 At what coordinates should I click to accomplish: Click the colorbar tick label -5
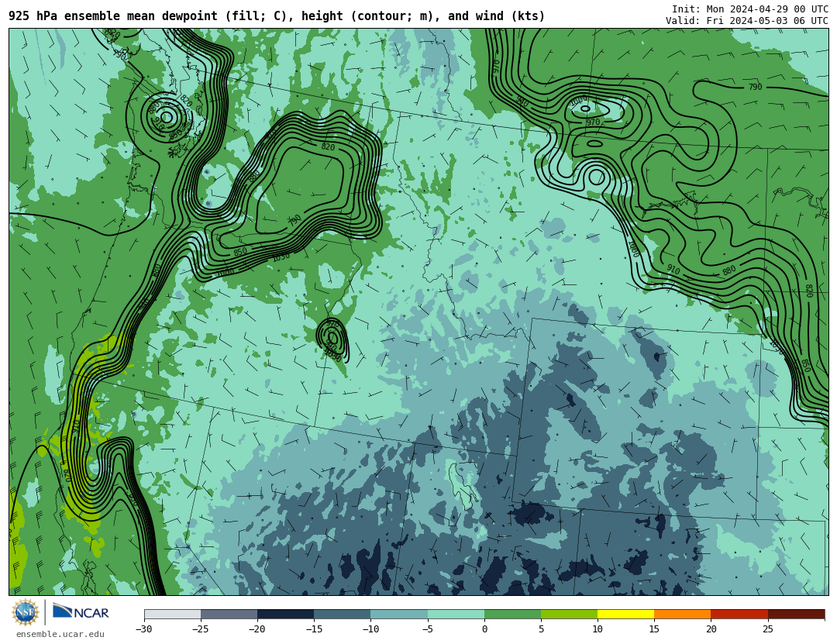click(427, 629)
